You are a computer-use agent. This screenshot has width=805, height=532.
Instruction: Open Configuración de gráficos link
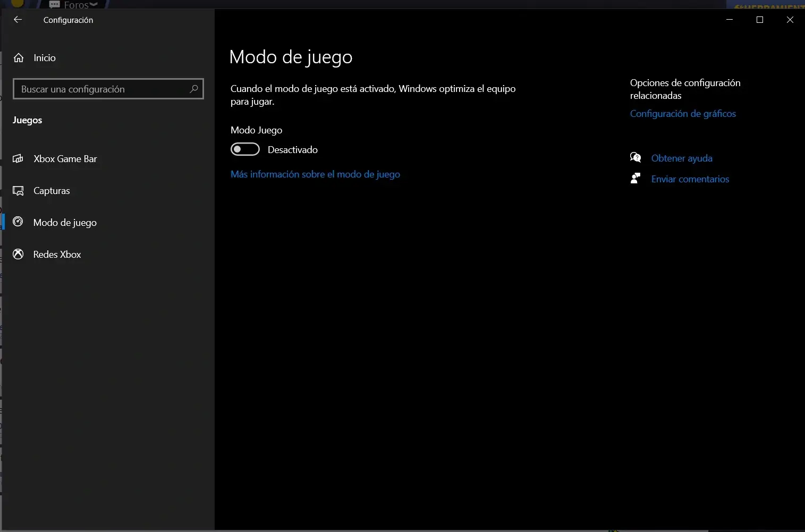[683, 114]
